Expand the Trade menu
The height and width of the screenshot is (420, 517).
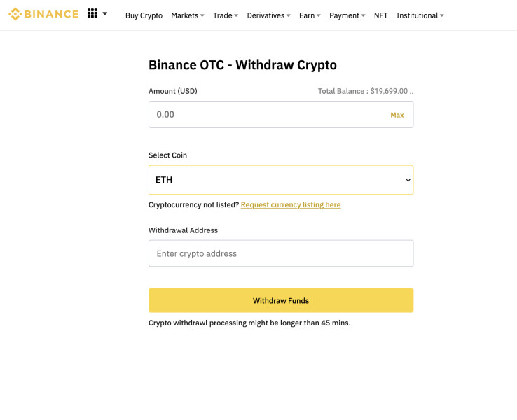tap(226, 15)
